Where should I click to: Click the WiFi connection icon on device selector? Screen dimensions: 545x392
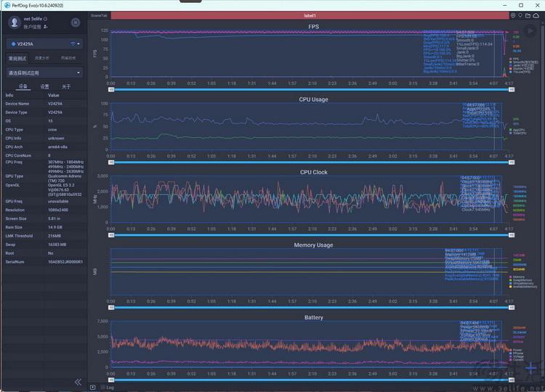(x=73, y=44)
